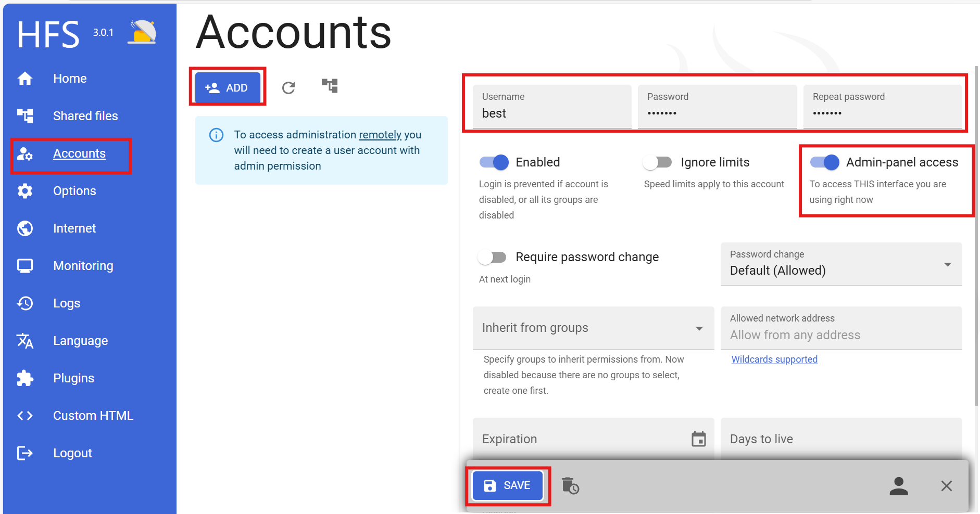This screenshot has width=980, height=514.
Task: Click the user silhouette icon in bottom bar
Action: [x=898, y=486]
